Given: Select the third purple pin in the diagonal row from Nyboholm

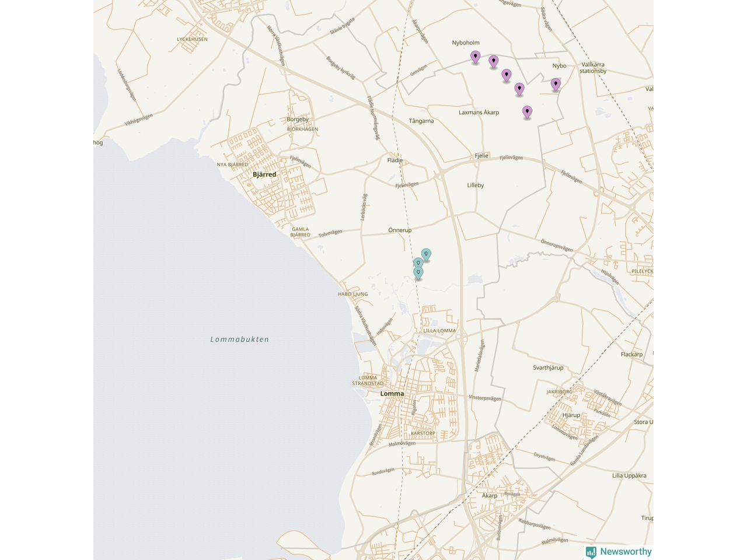Looking at the screenshot, I should click(507, 75).
